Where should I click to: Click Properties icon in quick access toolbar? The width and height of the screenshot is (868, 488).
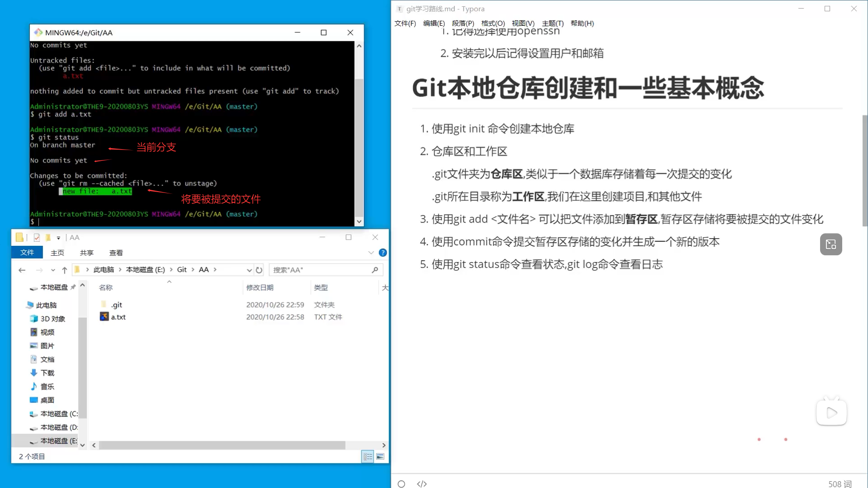click(37, 238)
